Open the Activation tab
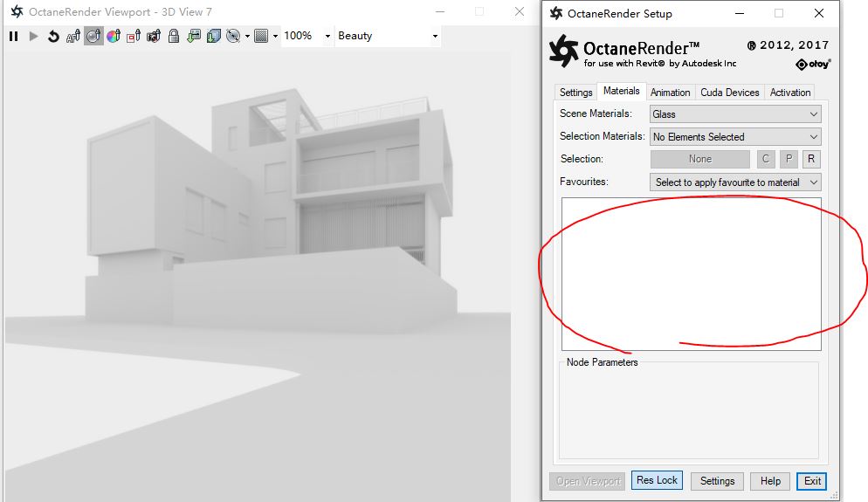 [x=790, y=93]
